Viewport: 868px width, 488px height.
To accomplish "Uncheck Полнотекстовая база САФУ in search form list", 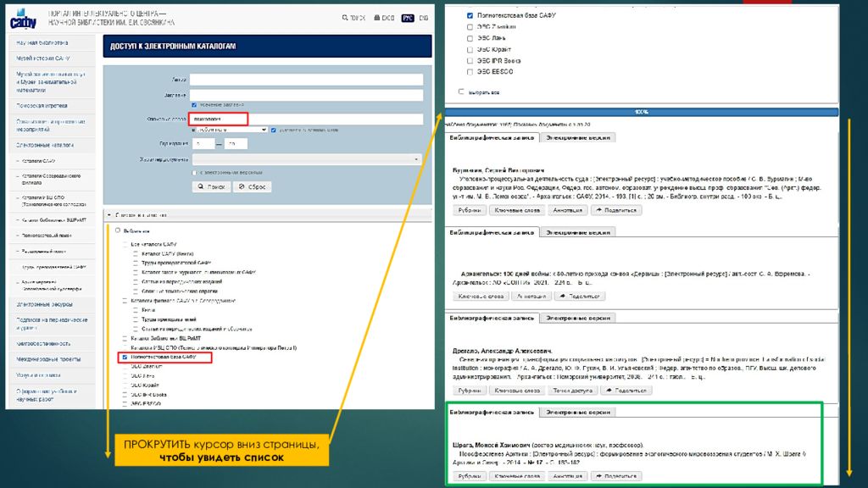I will point(125,358).
